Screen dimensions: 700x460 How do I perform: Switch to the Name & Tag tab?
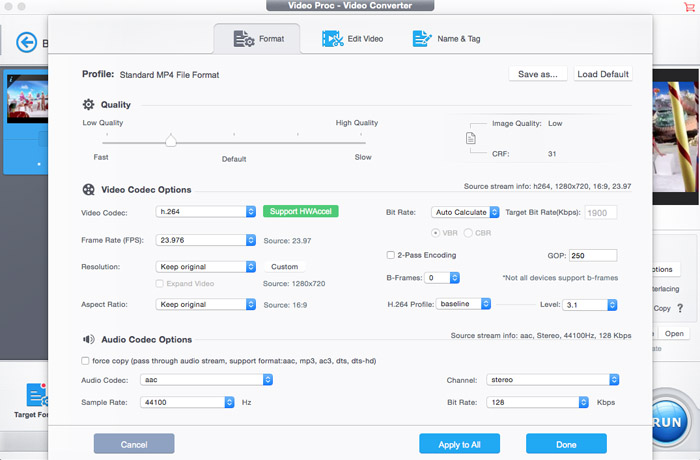coord(446,39)
